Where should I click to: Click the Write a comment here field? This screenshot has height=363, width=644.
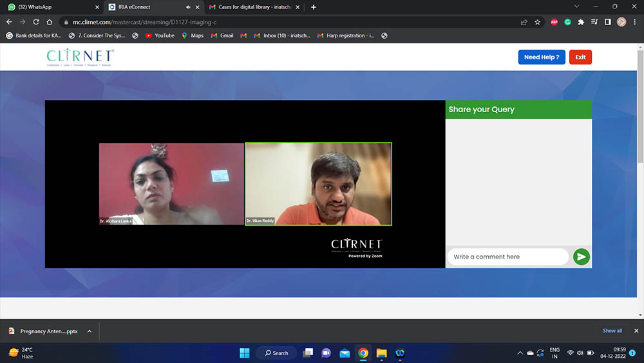coord(507,257)
